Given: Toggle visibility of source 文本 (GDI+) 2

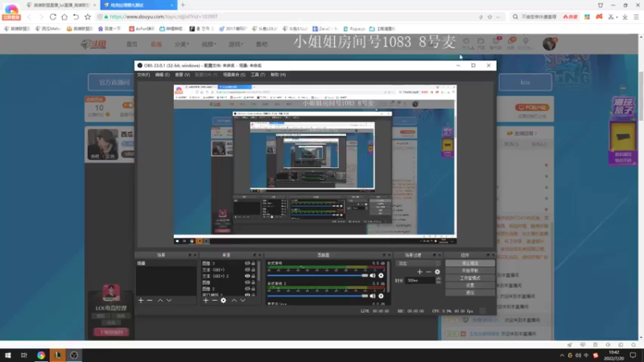Looking at the screenshot, I should point(247,276).
